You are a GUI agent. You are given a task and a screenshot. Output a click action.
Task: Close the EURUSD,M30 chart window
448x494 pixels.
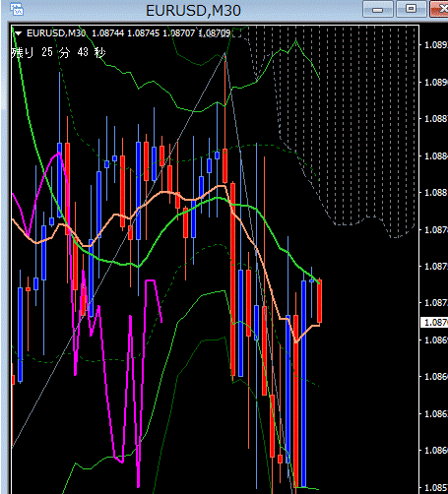coord(440,9)
